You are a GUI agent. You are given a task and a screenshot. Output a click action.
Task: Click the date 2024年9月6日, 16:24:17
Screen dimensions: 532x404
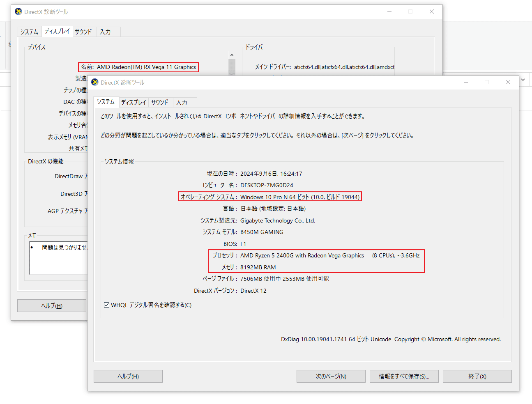tap(271, 174)
